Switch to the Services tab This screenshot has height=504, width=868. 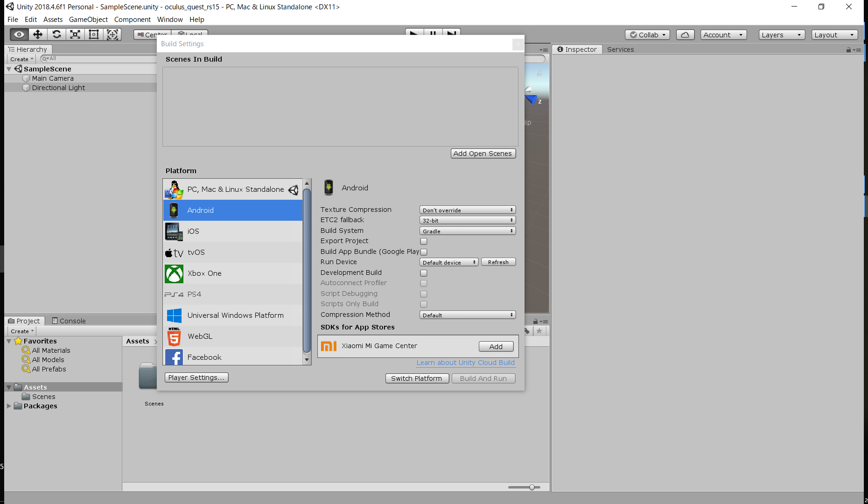(x=620, y=49)
